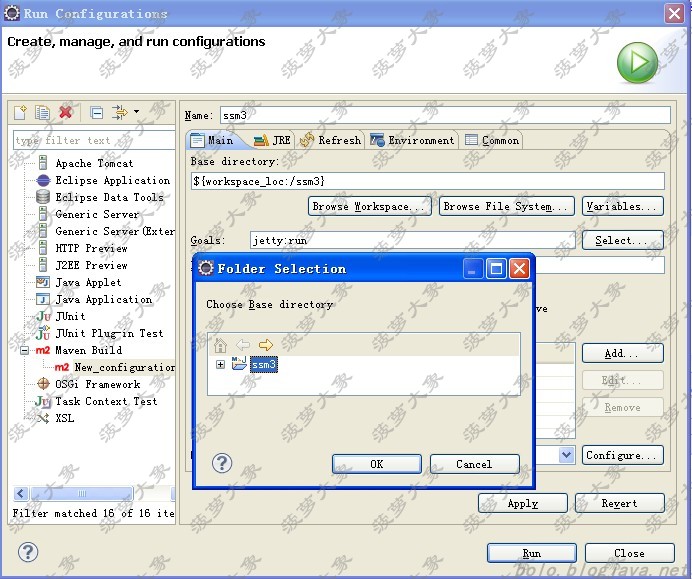Click the Java Applet icon
The image size is (692, 579).
point(43,282)
